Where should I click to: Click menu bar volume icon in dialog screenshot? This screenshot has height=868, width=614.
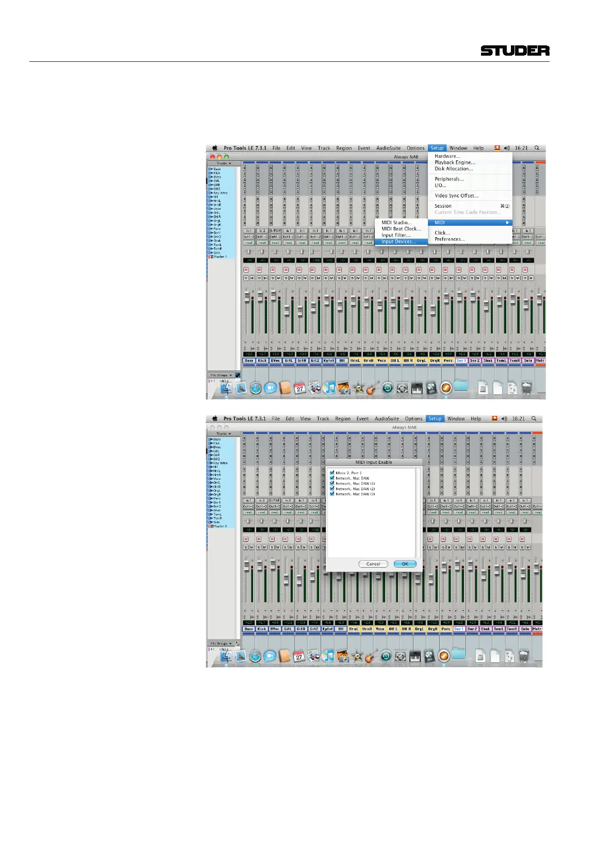[504, 419]
